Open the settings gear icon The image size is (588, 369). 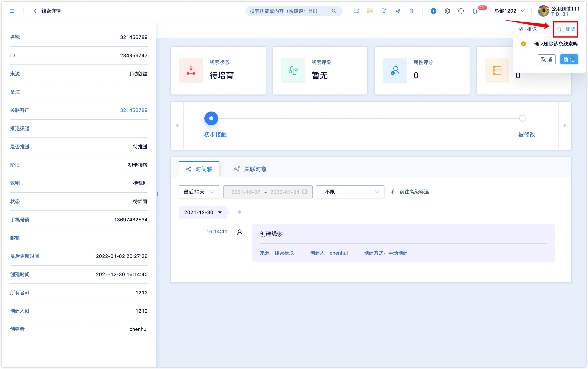tap(447, 11)
